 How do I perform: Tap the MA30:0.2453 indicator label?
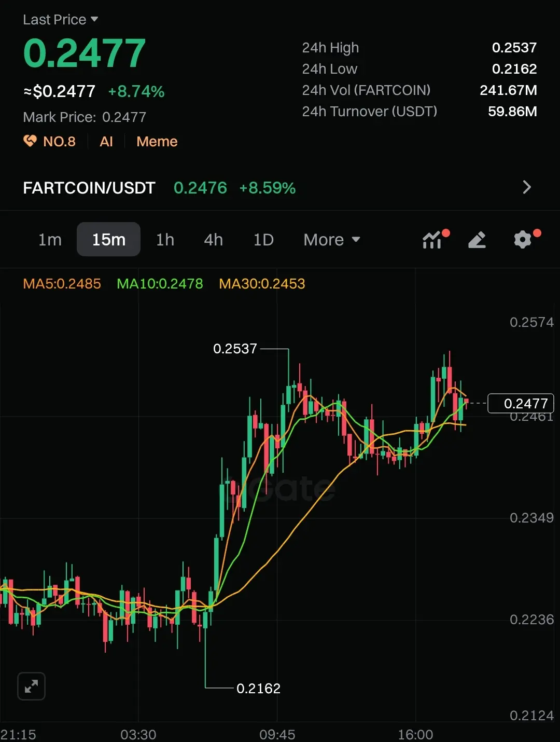[x=262, y=283]
